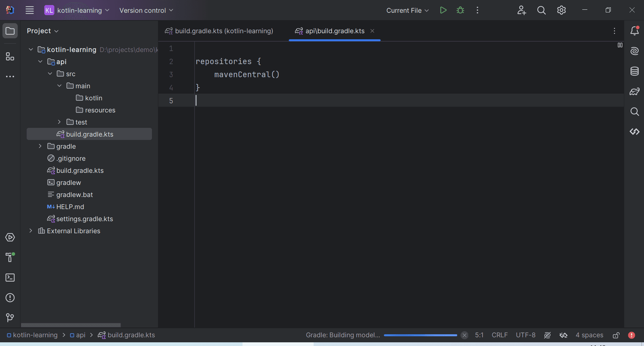644x346 pixels.
Task: Open AI Assistant spiral icon
Action: point(634,51)
